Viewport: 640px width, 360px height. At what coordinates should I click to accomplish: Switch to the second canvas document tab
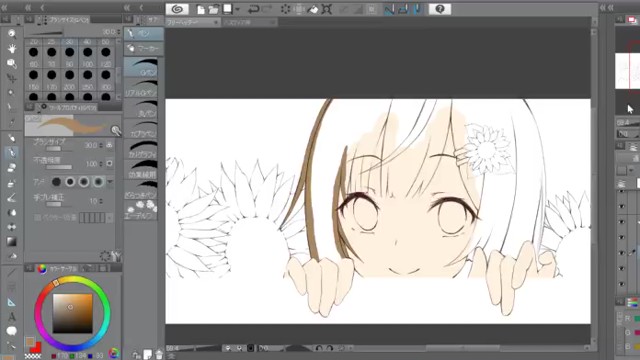tap(249, 22)
